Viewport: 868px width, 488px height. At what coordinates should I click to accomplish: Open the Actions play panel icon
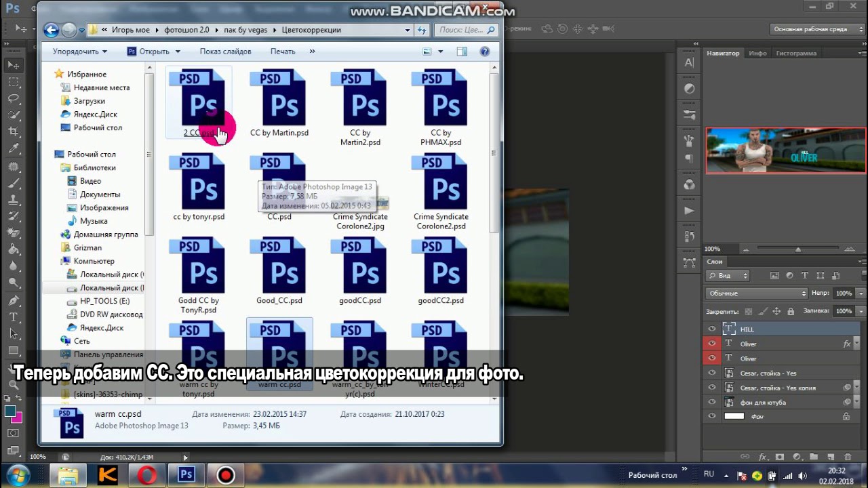point(689,211)
